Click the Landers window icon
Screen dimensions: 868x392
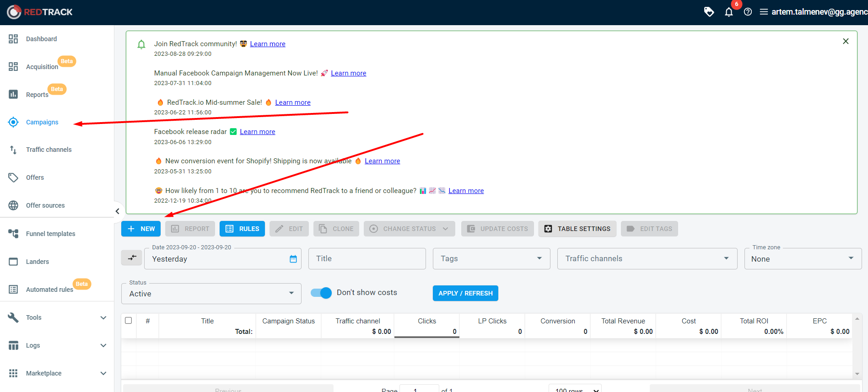pyautogui.click(x=13, y=262)
